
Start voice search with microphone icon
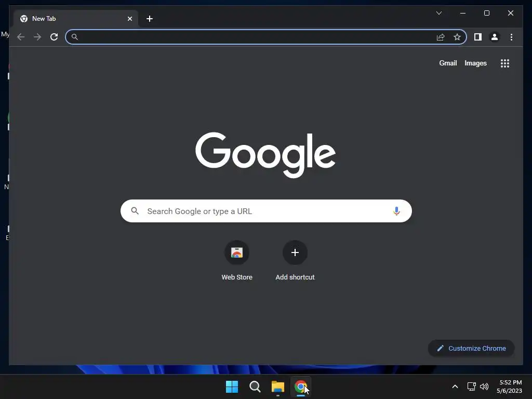coord(396,211)
